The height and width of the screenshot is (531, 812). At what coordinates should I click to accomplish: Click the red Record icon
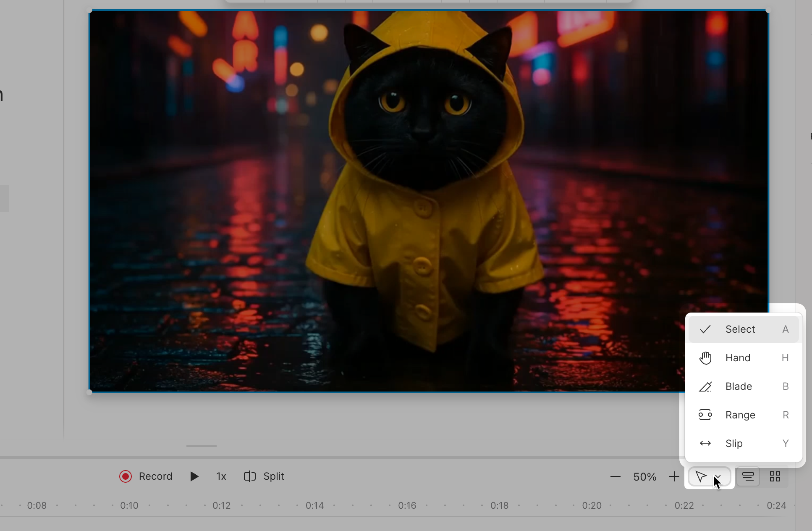point(126,476)
